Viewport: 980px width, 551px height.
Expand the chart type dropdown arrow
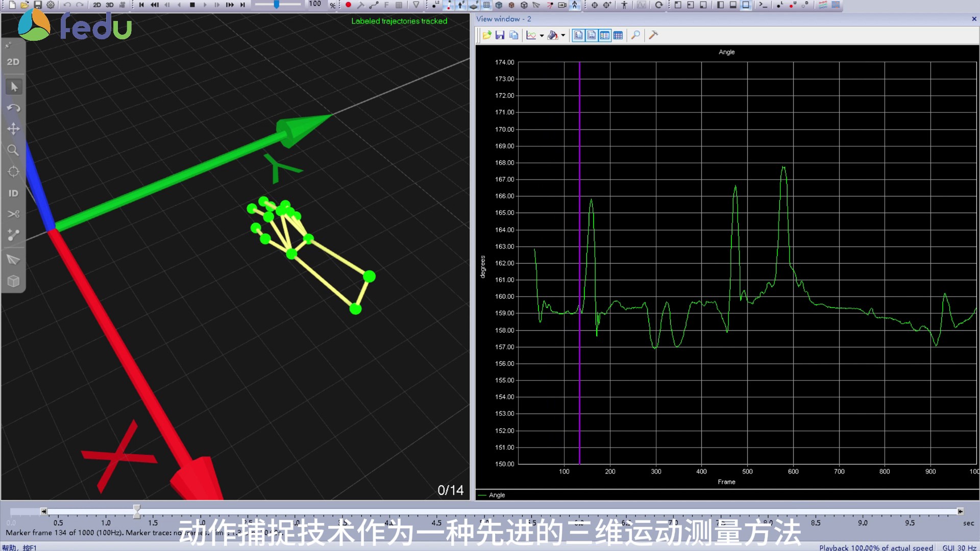pyautogui.click(x=542, y=36)
